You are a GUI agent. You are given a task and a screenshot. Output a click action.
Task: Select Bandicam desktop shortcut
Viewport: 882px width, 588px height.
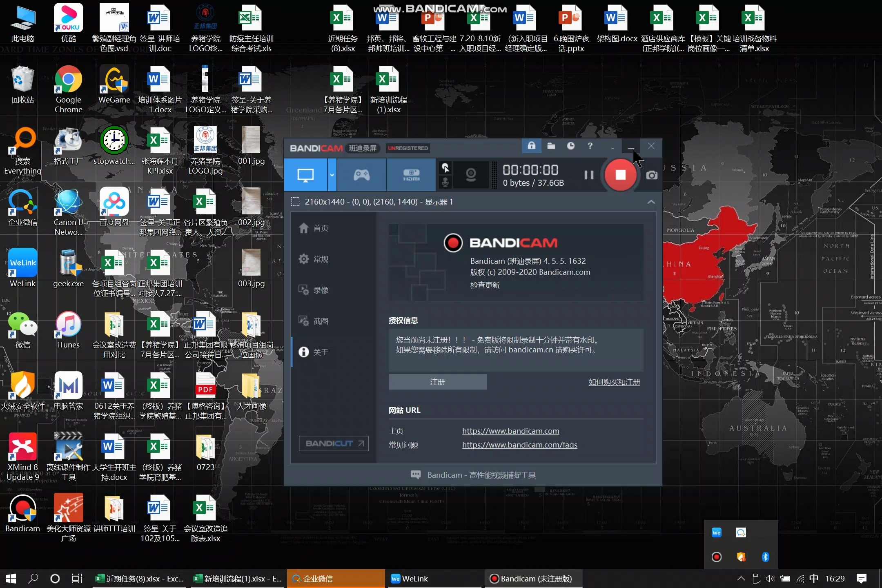pyautogui.click(x=23, y=514)
